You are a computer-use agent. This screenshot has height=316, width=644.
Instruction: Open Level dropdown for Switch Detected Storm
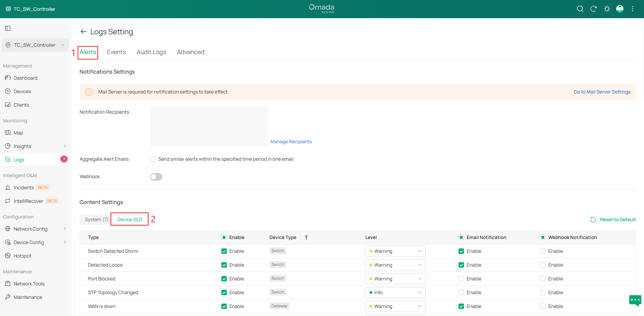(x=395, y=251)
